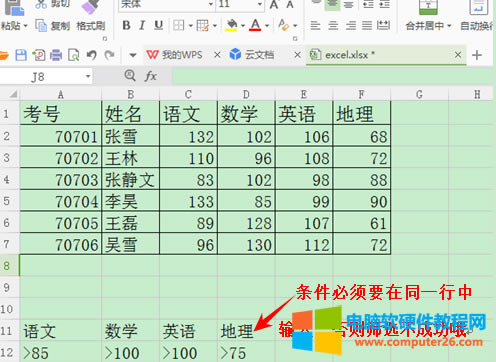Screen dimensions: 496x362
Task: Select column D header
Action: pyautogui.click(x=246, y=95)
